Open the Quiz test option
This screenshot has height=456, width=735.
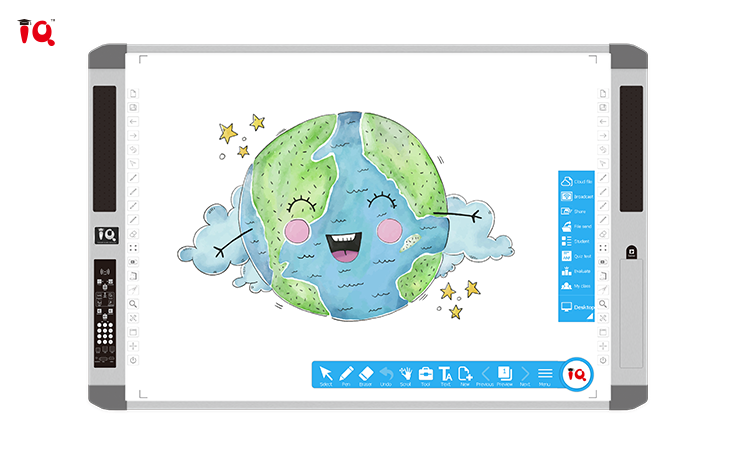pyautogui.click(x=576, y=256)
